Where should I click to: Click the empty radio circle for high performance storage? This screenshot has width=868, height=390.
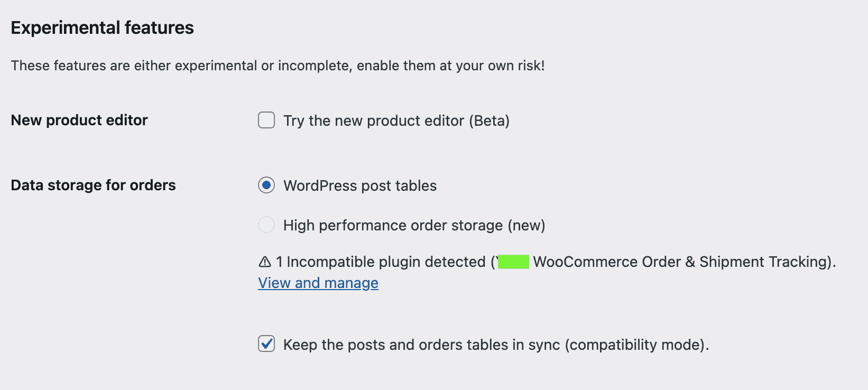click(266, 225)
